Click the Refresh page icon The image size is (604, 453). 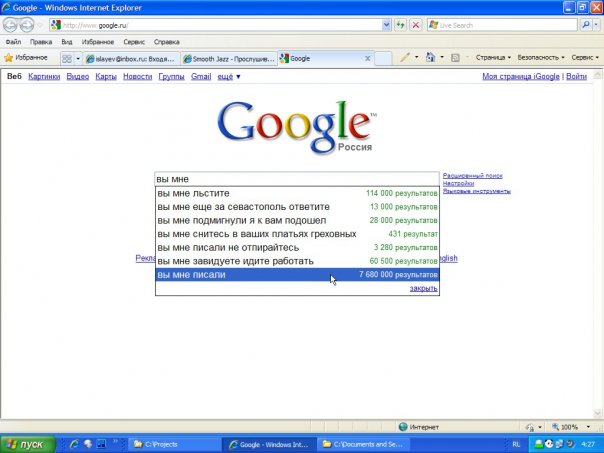[400, 24]
